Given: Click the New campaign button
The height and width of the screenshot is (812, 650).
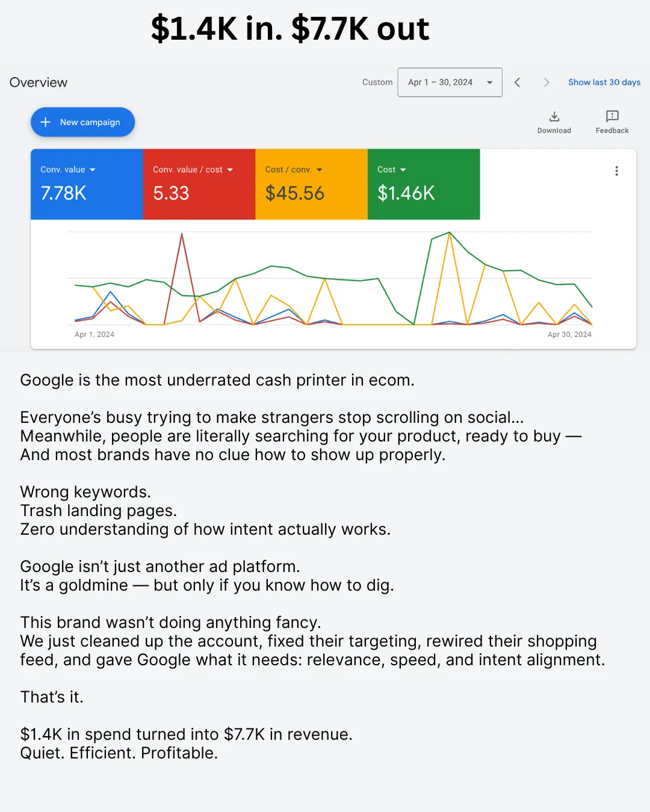Looking at the screenshot, I should pos(83,122).
